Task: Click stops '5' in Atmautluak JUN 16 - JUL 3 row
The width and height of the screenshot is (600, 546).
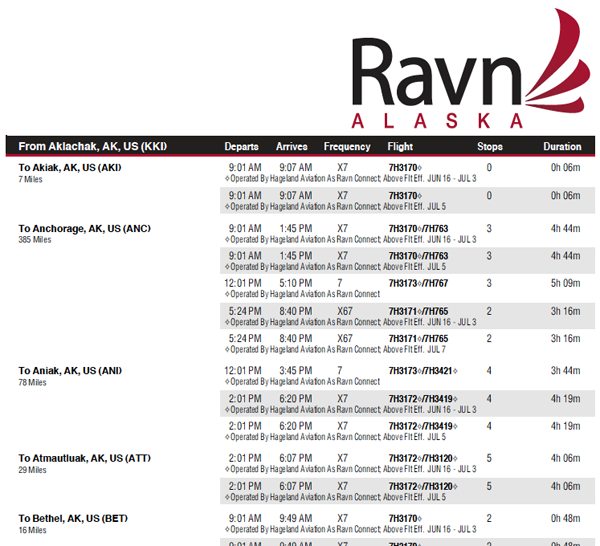Action: tap(489, 458)
